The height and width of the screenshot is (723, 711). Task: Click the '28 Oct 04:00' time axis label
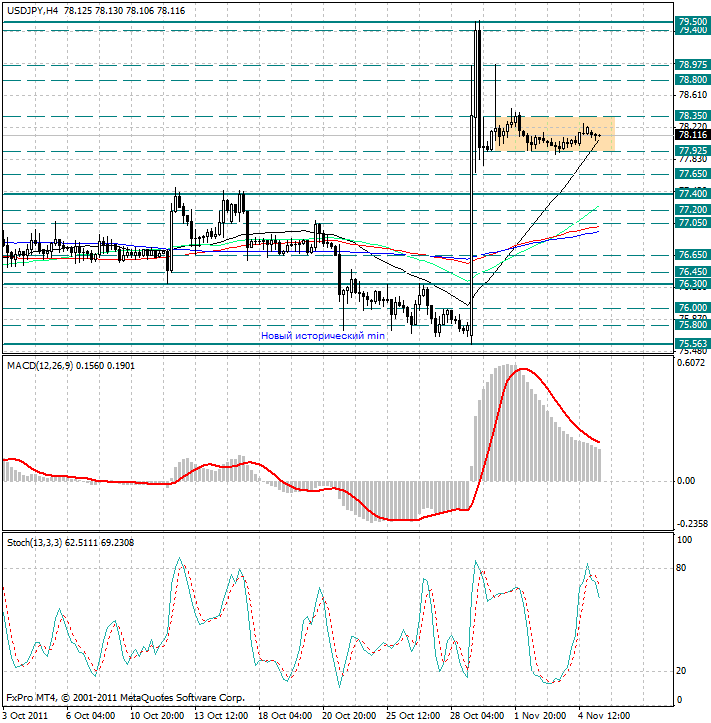(476, 715)
